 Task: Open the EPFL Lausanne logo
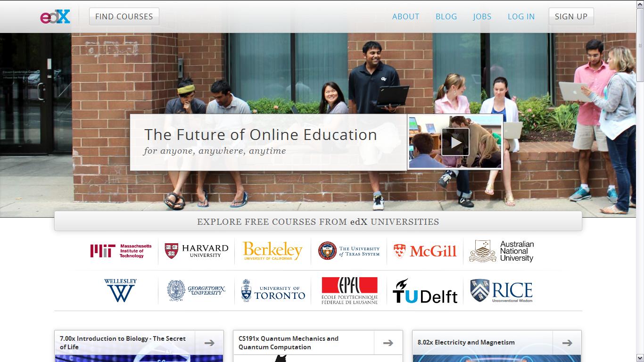point(349,290)
